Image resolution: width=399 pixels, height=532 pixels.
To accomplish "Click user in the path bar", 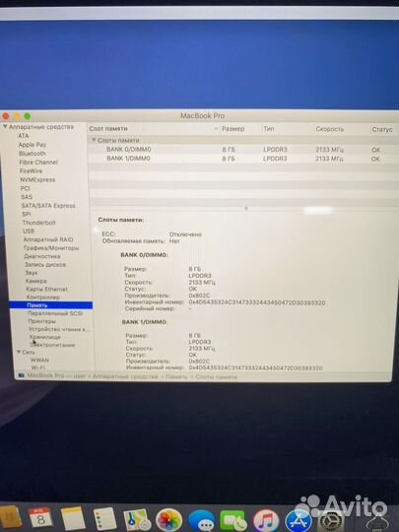I will 80,376.
